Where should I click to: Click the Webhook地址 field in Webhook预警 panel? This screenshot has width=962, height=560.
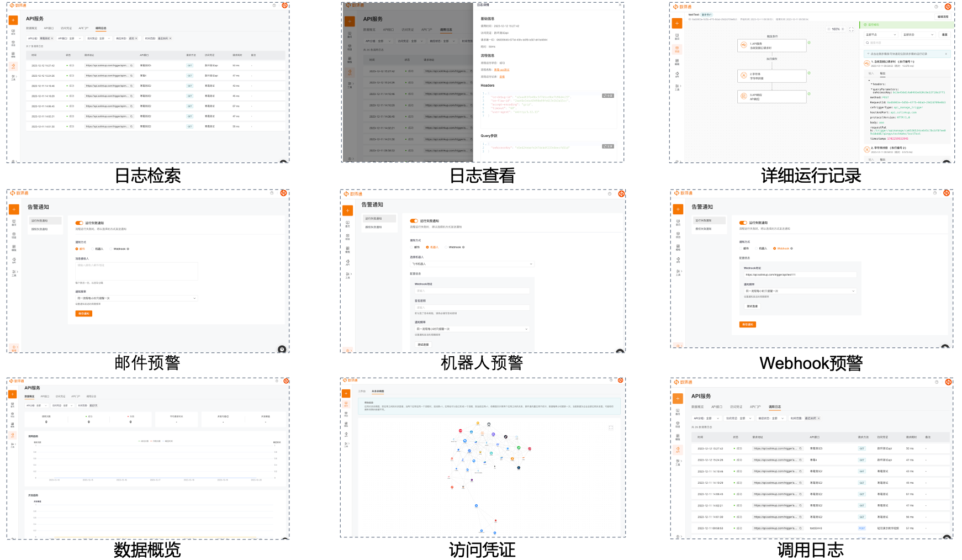pyautogui.click(x=799, y=274)
